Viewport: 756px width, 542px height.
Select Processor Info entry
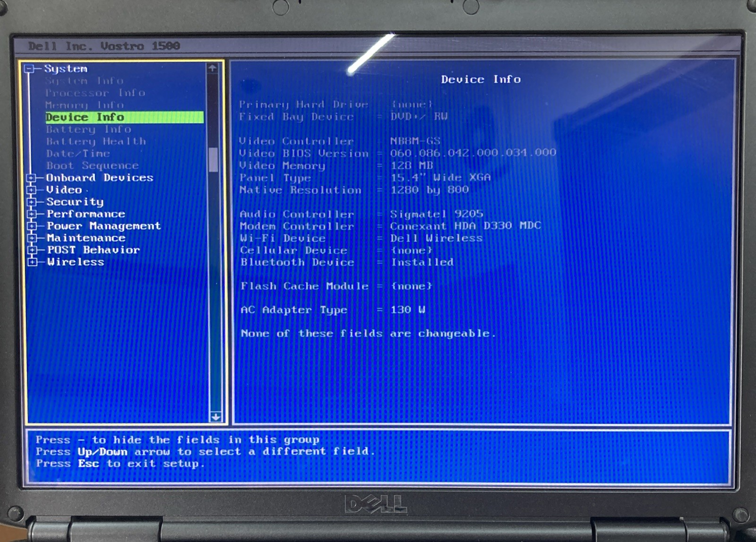click(95, 93)
